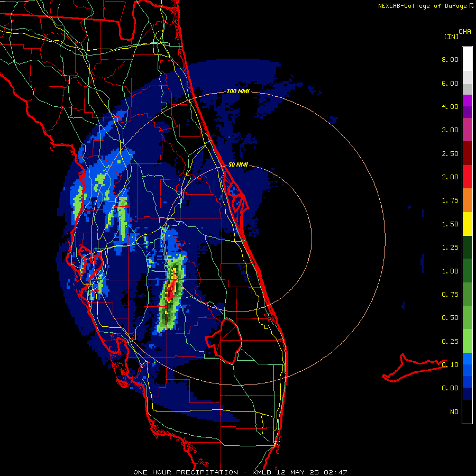Pick the bright magenta legend swatch
Image resolution: width=476 pixels, height=476 pixels.
(467, 101)
